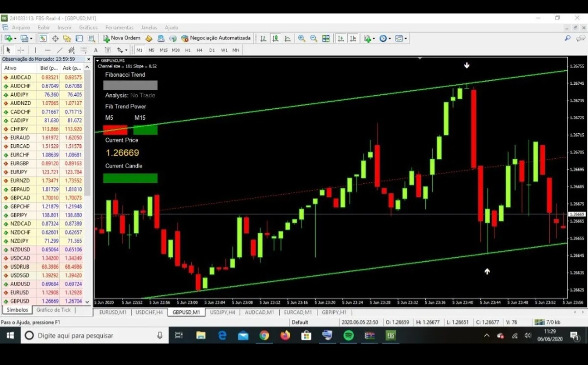Open Spotify from the Windows taskbar
Screen dimensions: 588x365
[348, 336]
